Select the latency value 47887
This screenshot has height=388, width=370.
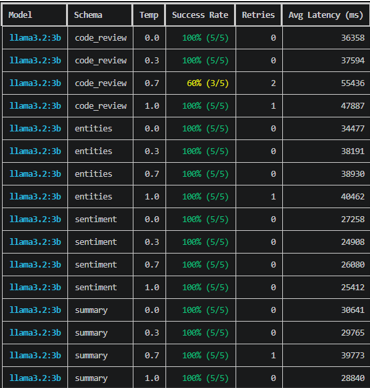[x=353, y=106]
